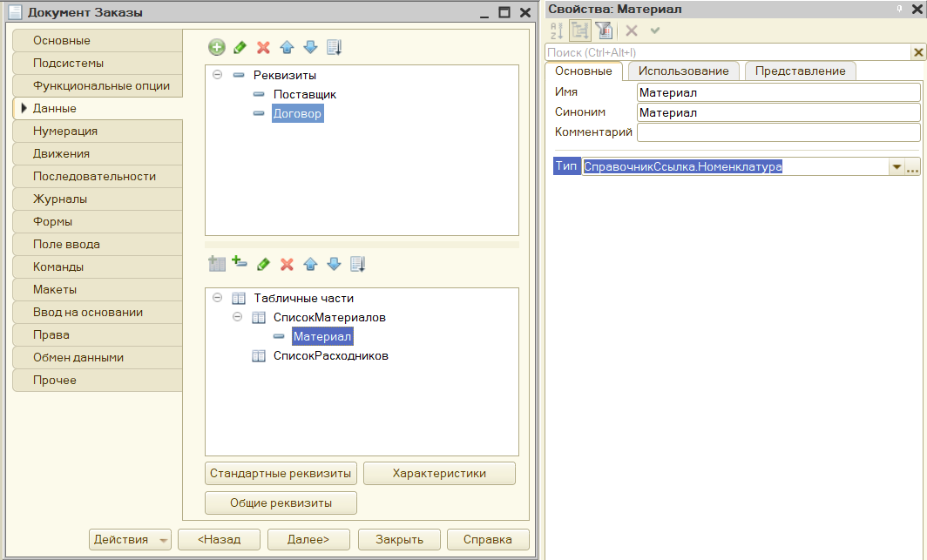
Task: Add a new tabular section icon
Action: (x=217, y=264)
